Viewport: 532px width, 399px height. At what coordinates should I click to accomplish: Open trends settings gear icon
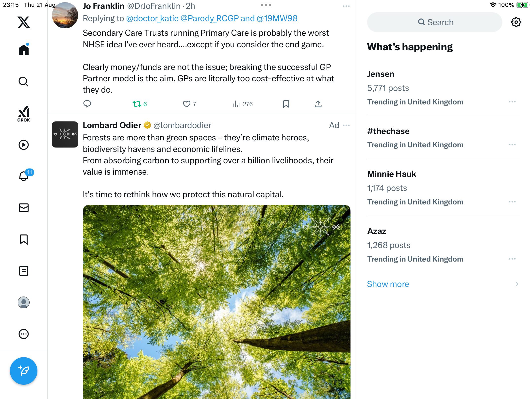tap(516, 22)
